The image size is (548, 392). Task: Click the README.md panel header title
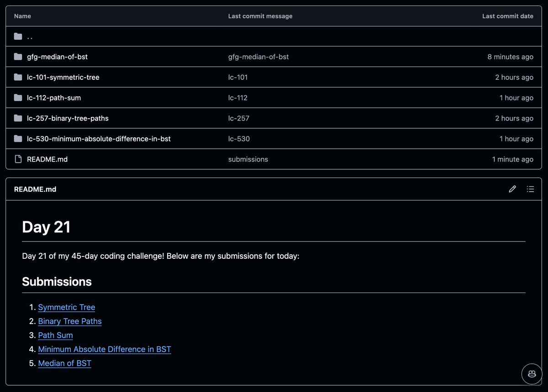[35, 189]
